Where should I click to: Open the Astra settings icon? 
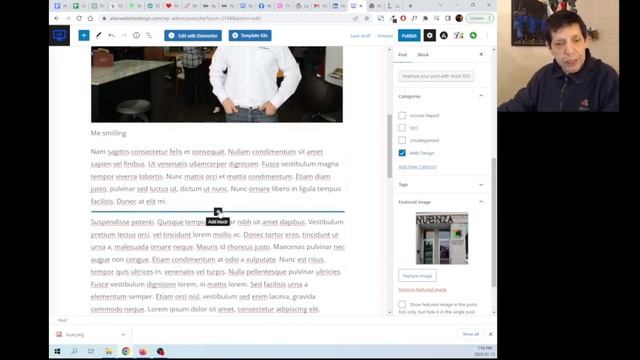444,36
